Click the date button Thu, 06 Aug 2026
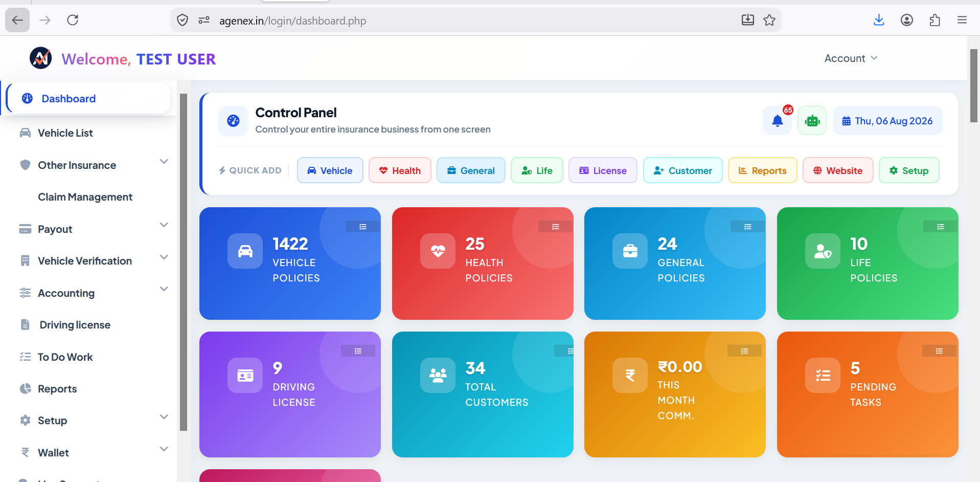980x482 pixels. [887, 121]
